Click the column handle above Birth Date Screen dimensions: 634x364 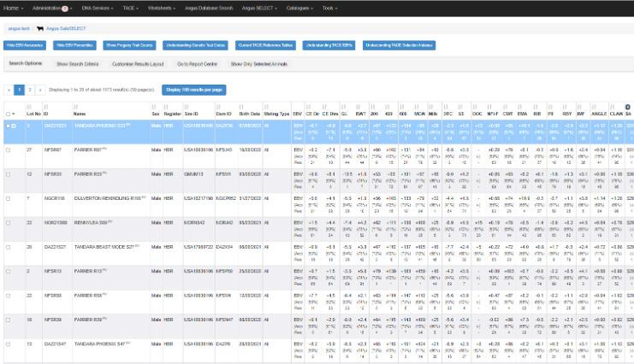click(241, 107)
